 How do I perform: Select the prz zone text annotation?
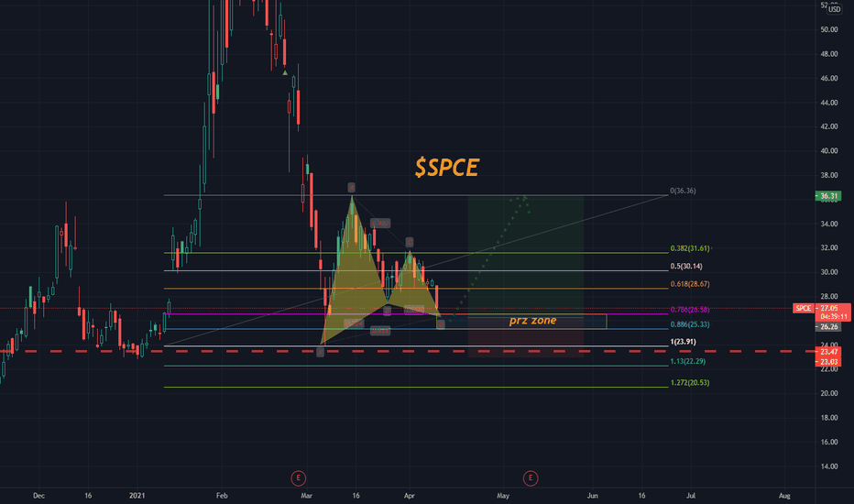532,321
